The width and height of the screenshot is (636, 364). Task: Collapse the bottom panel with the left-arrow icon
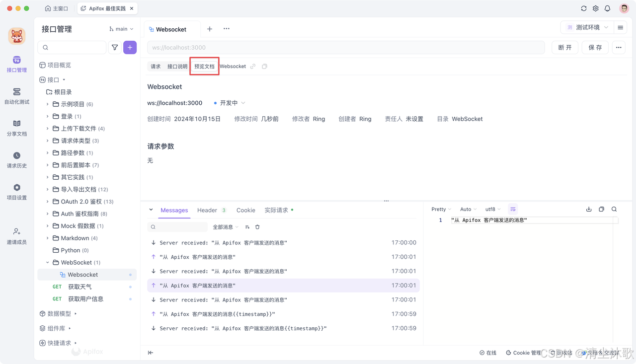pyautogui.click(x=151, y=353)
